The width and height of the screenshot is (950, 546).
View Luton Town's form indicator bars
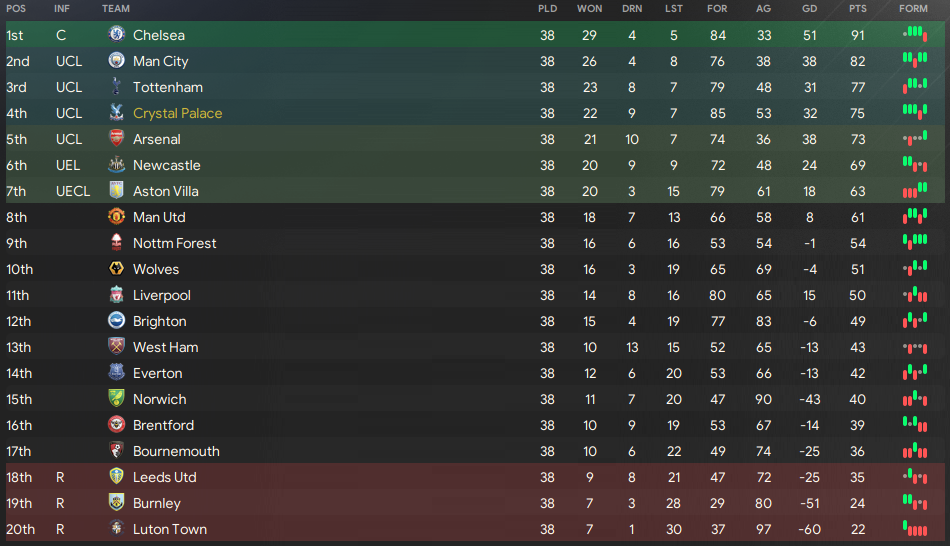coord(915,528)
